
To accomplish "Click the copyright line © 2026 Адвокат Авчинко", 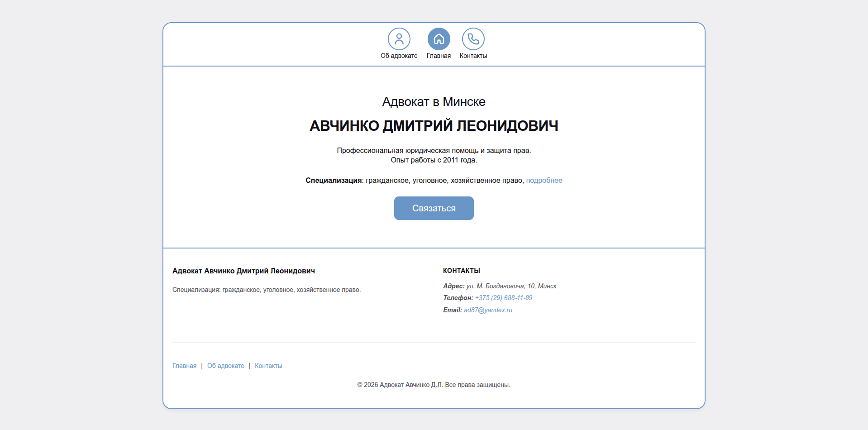I will [434, 385].
